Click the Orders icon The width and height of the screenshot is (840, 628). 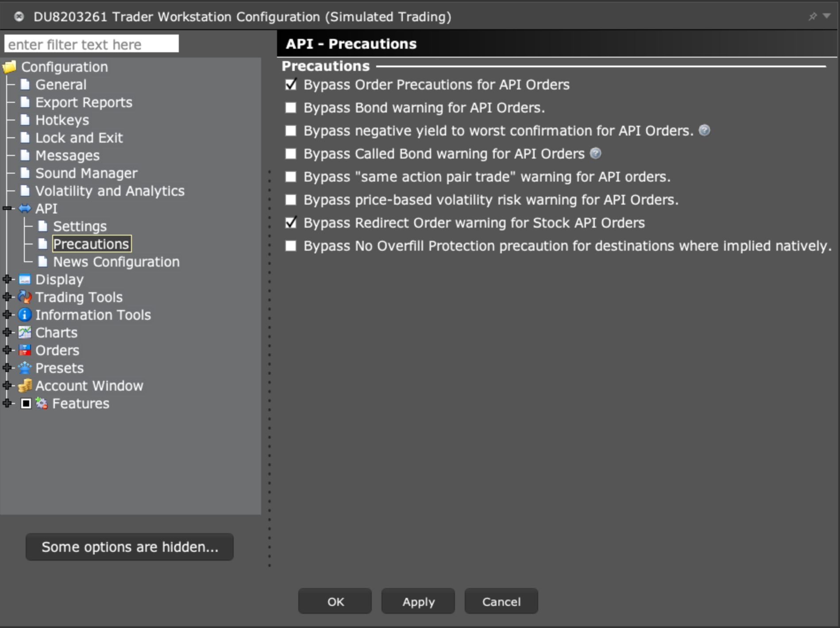click(x=25, y=350)
